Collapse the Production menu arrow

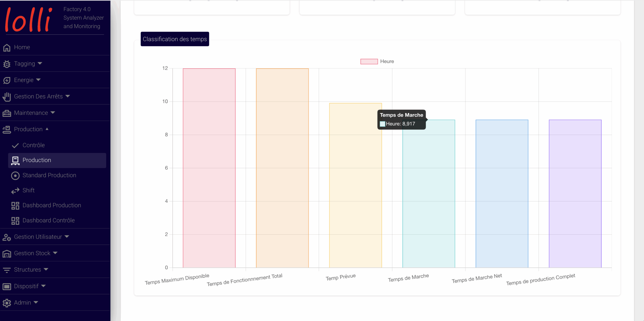(47, 129)
